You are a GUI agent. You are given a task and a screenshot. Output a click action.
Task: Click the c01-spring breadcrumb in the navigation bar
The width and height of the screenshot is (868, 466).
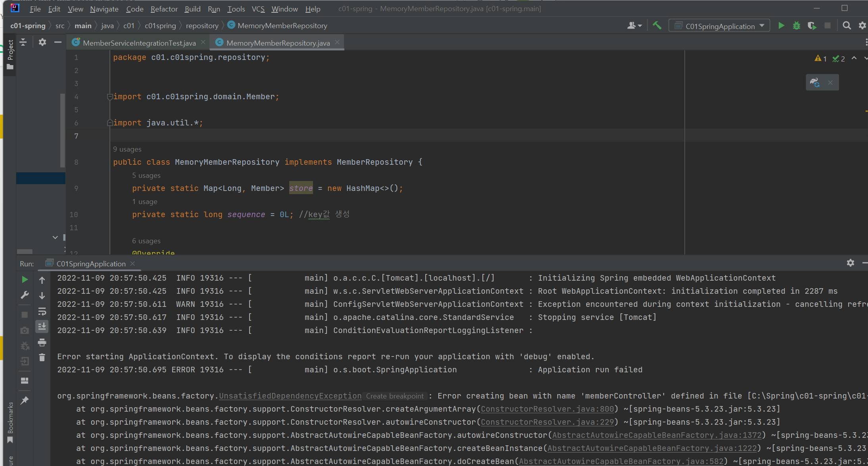click(28, 26)
